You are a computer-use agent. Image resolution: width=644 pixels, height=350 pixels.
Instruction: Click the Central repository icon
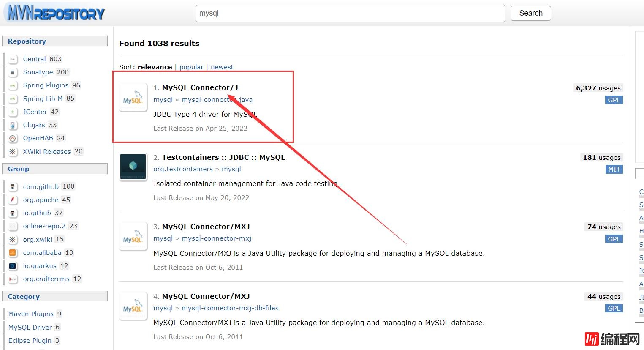[13, 59]
